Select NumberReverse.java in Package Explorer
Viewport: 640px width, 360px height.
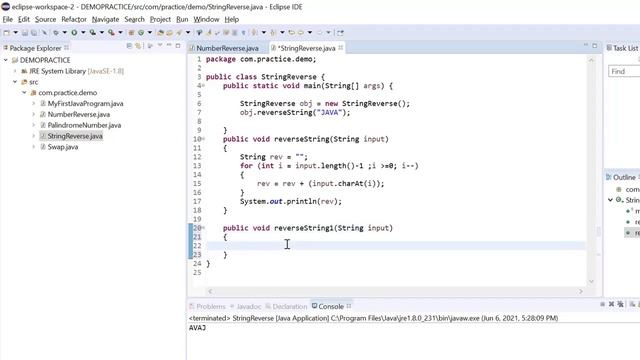(78, 114)
